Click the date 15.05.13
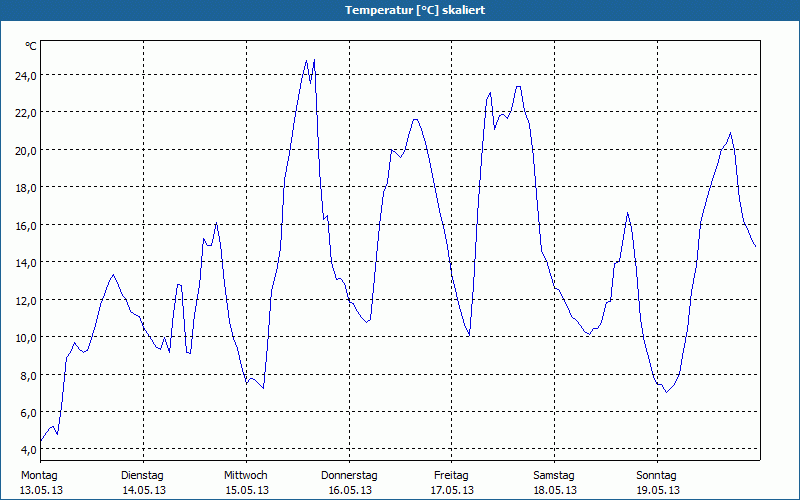This screenshot has width=800, height=500. (x=247, y=490)
